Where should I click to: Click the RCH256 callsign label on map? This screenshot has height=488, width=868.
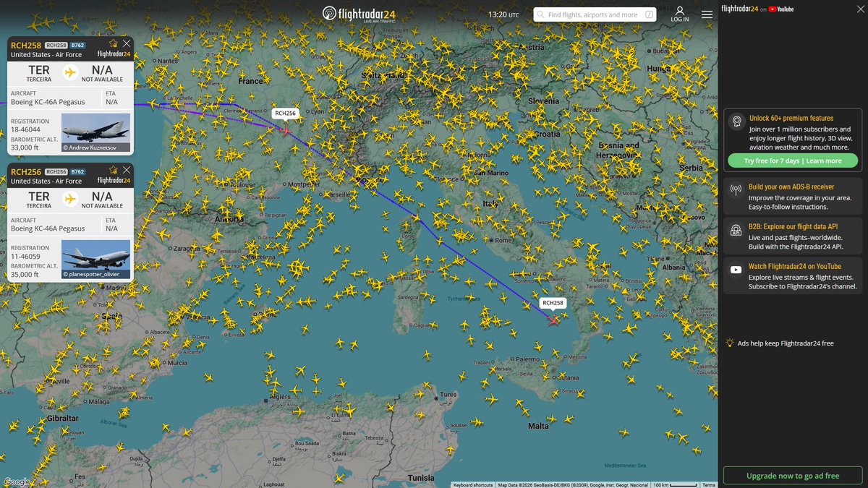tap(286, 114)
